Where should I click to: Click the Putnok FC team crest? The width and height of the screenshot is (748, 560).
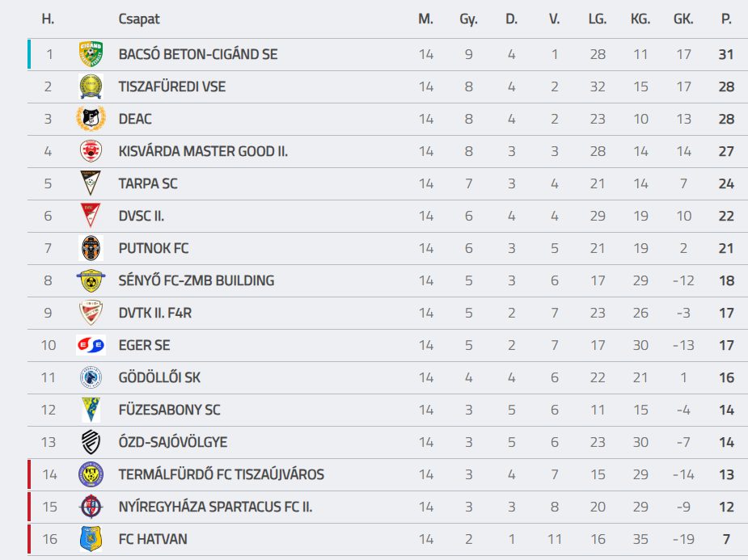(x=91, y=248)
